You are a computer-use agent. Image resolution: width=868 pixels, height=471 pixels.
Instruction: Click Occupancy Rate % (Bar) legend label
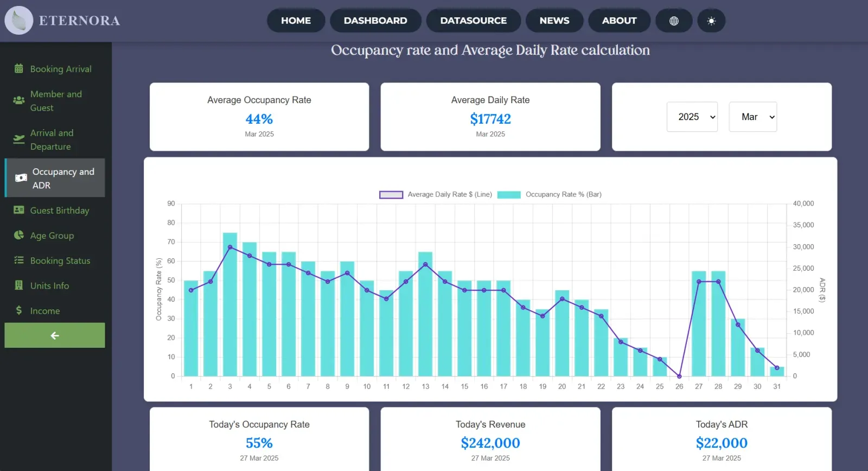(564, 194)
